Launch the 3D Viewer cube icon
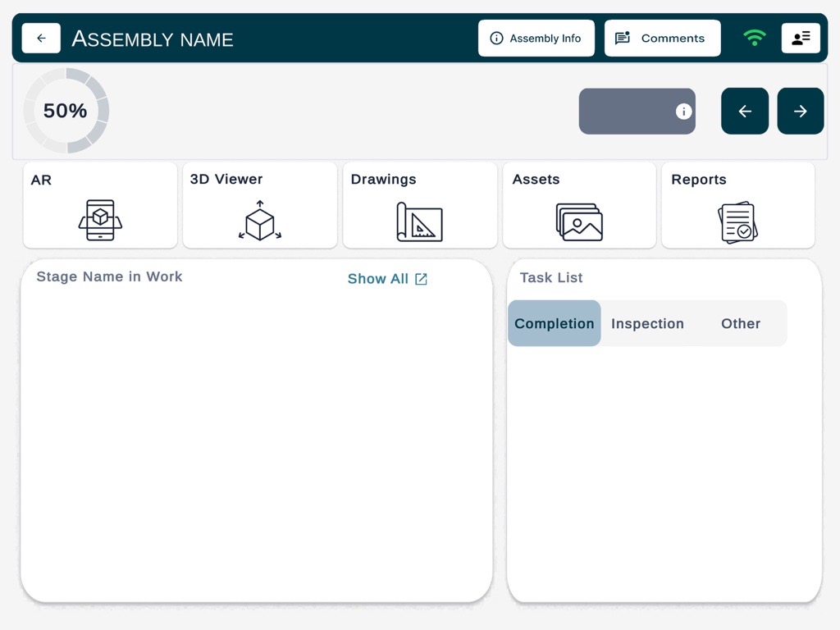The height and width of the screenshot is (630, 840). (x=260, y=221)
